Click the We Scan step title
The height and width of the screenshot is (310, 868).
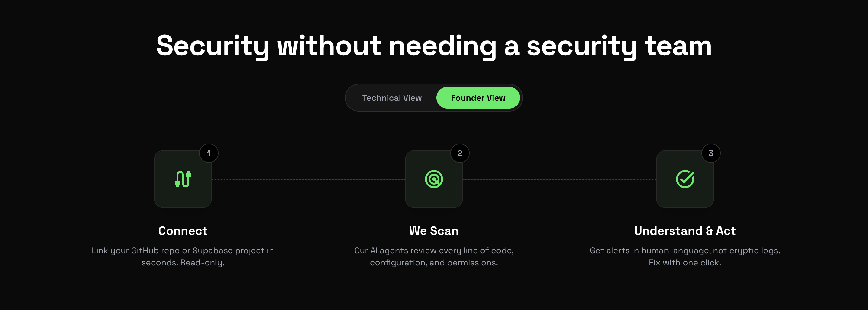pyautogui.click(x=434, y=231)
